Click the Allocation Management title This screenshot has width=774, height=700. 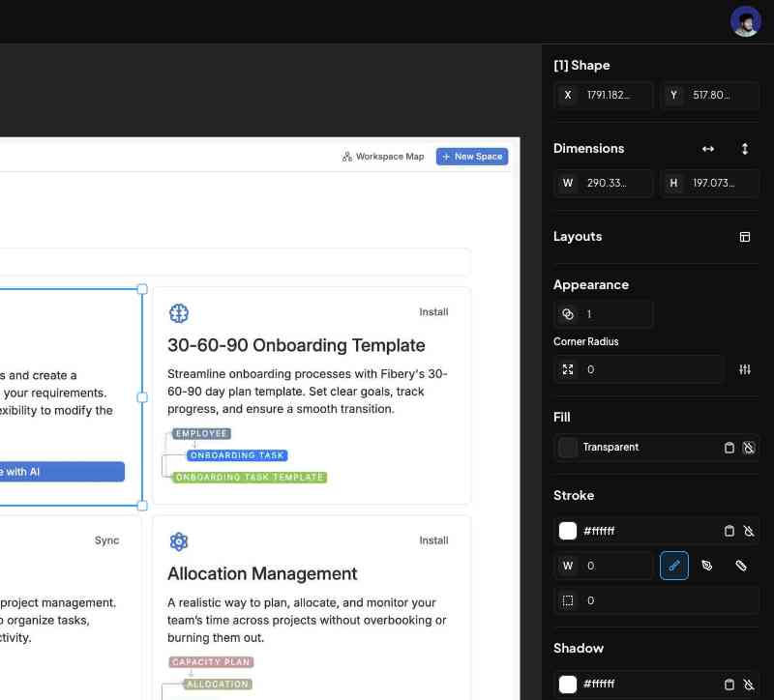262,573
